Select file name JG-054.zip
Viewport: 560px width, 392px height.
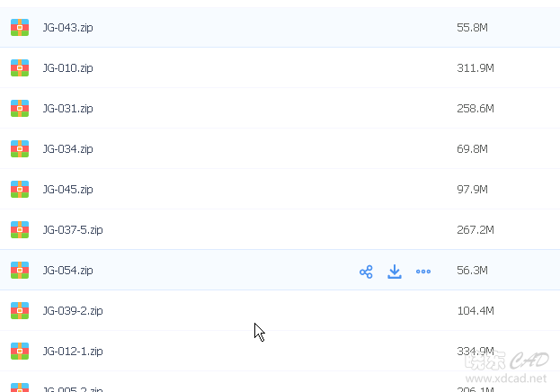coord(67,270)
